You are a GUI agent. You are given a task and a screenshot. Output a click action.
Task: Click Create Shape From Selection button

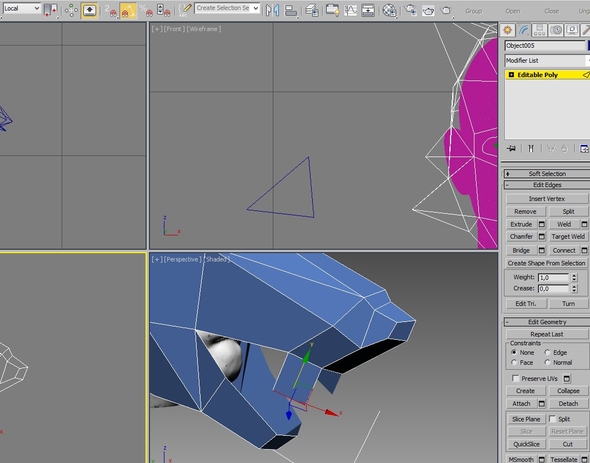point(547,263)
